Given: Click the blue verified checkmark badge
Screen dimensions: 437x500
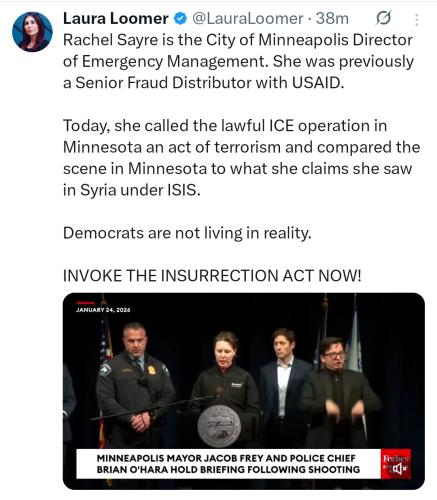Looking at the screenshot, I should coord(180,19).
